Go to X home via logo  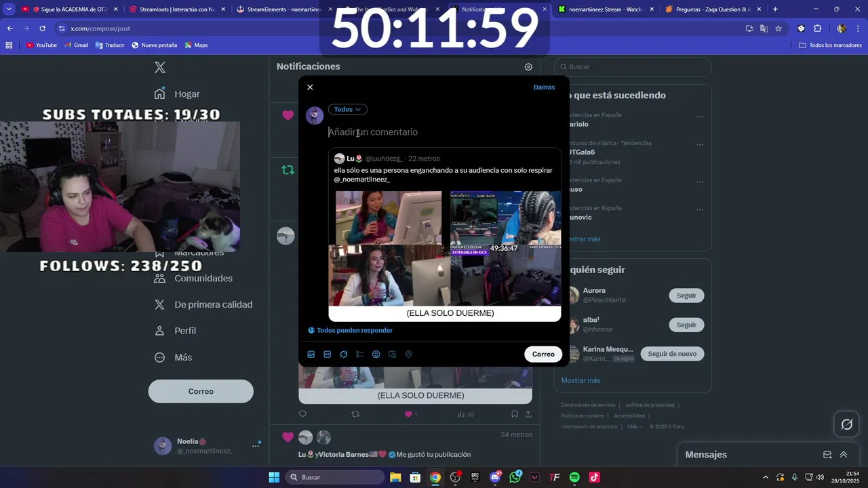[160, 67]
